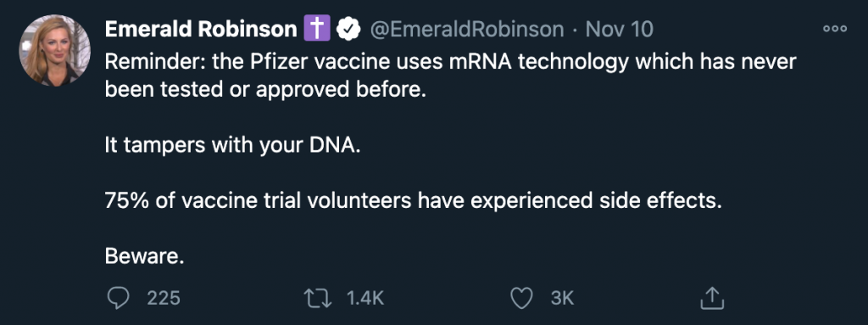Screen dimensions: 868x325
Task: Click the purple cross emoji beside the name
Action: (317, 28)
